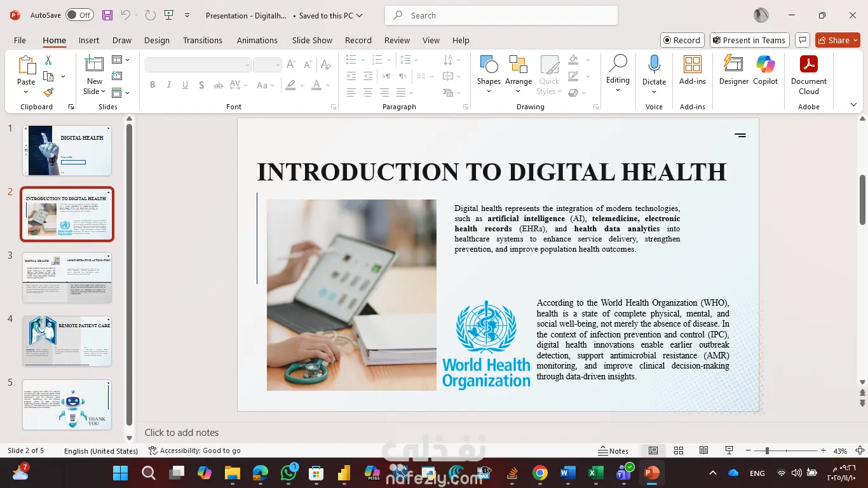Image resolution: width=868 pixels, height=488 pixels.
Task: Toggle the Notes pane in status bar
Action: pyautogui.click(x=613, y=451)
